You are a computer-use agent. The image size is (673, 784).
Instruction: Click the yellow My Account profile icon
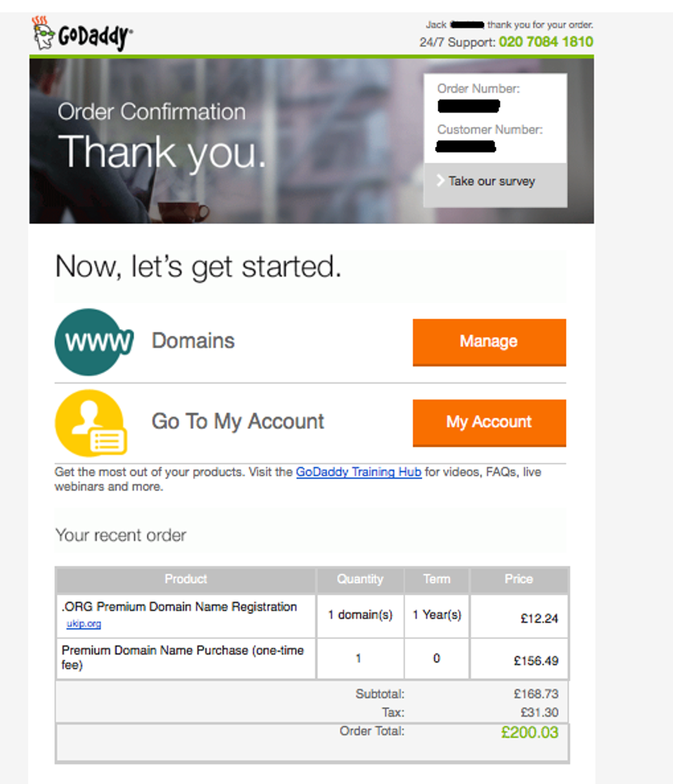click(x=91, y=423)
